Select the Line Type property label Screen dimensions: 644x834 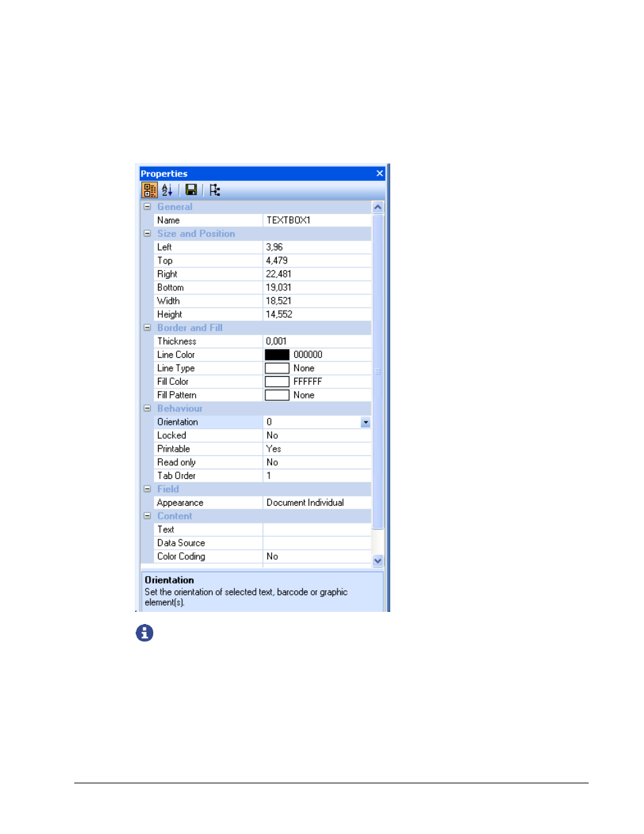(176, 368)
